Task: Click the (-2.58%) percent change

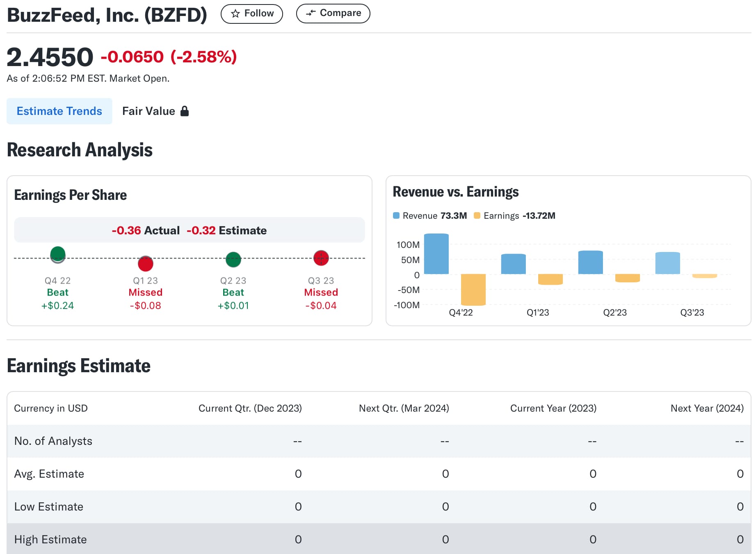Action: pos(204,57)
